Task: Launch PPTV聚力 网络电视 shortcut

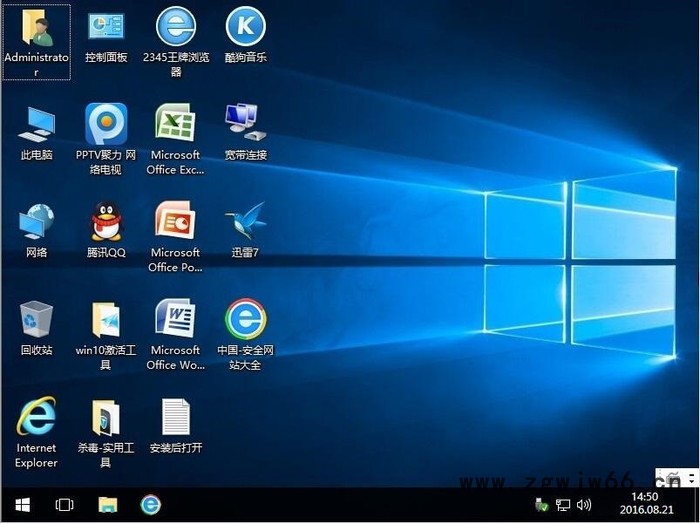Action: point(106,124)
